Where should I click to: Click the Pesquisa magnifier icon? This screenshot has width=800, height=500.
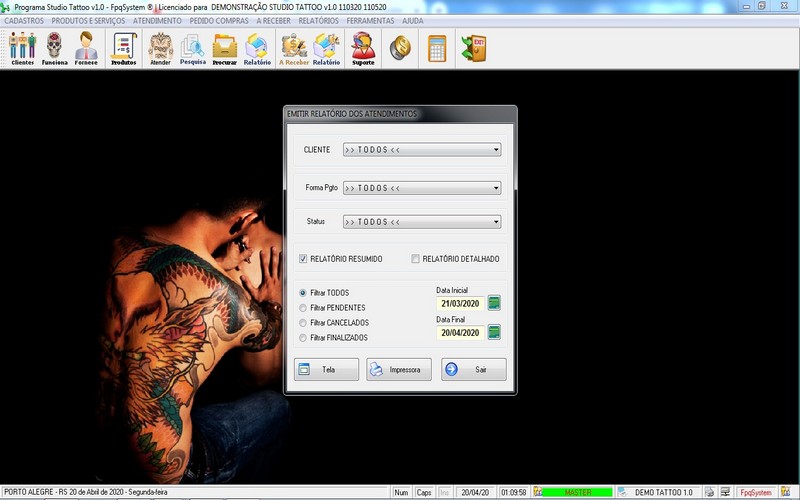pyautogui.click(x=192, y=48)
